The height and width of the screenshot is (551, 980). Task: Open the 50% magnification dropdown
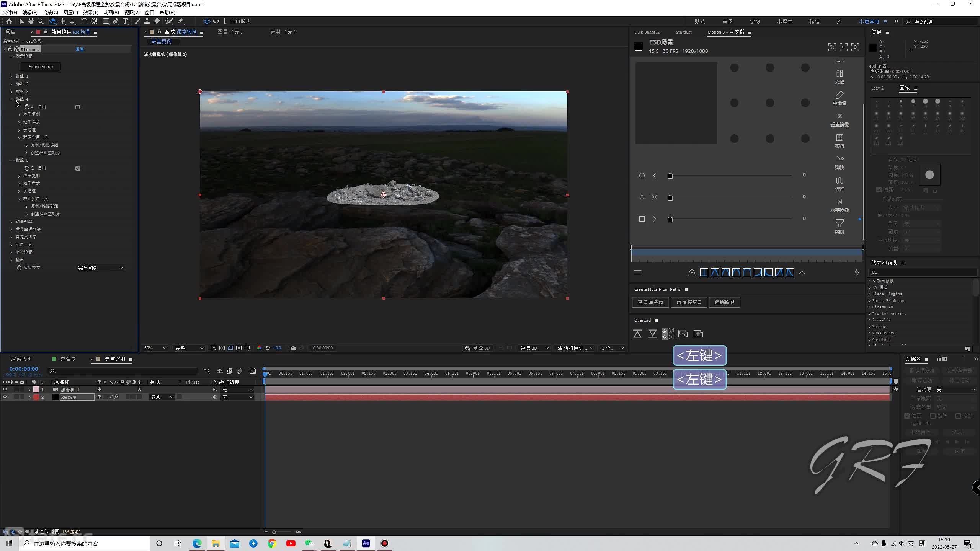[x=155, y=348]
